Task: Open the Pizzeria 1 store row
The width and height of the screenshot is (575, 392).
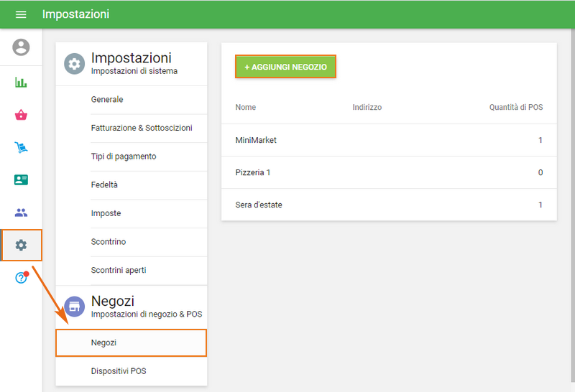Action: click(x=389, y=172)
